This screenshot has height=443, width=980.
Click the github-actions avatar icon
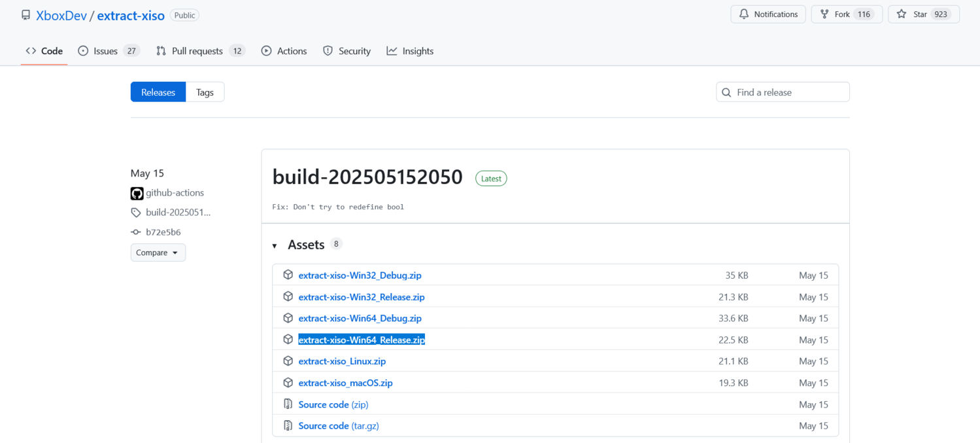pos(137,193)
